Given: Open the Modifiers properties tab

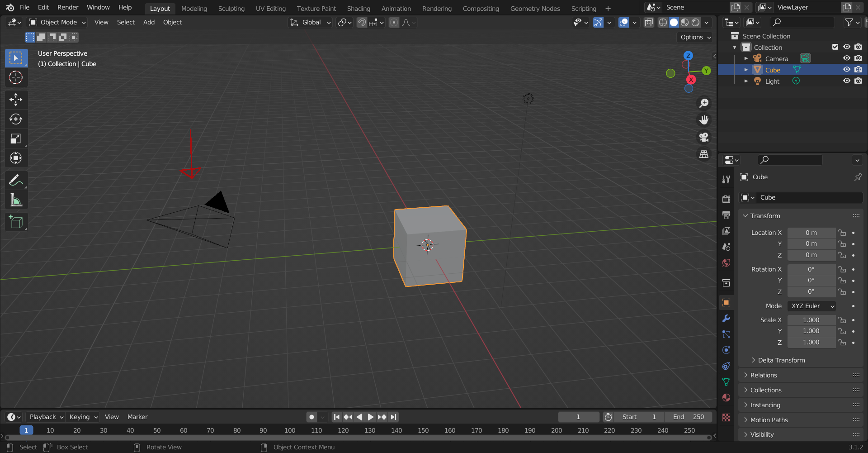Looking at the screenshot, I should (x=726, y=318).
